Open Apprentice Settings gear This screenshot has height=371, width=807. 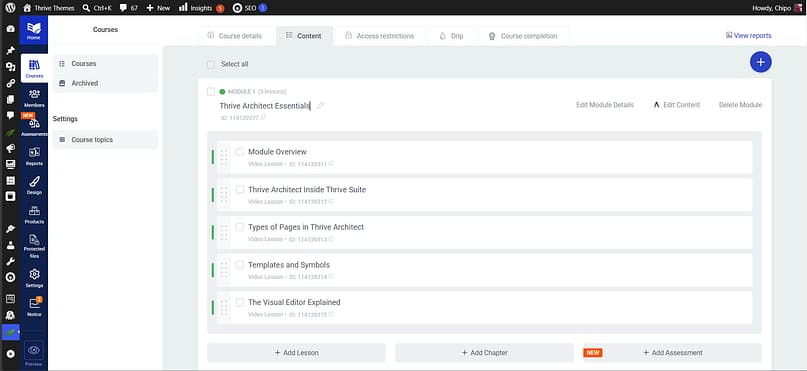(34, 278)
